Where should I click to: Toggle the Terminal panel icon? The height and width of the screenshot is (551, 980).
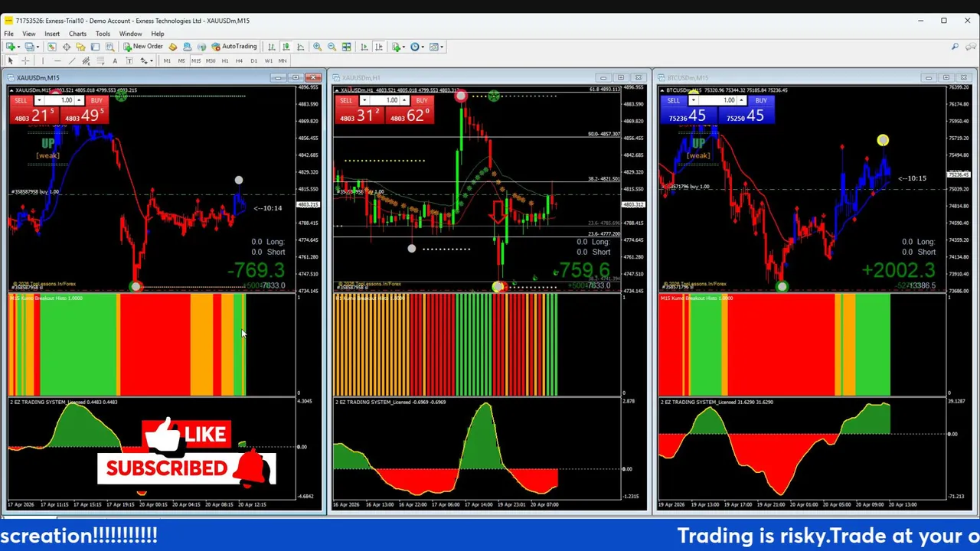[x=95, y=47]
